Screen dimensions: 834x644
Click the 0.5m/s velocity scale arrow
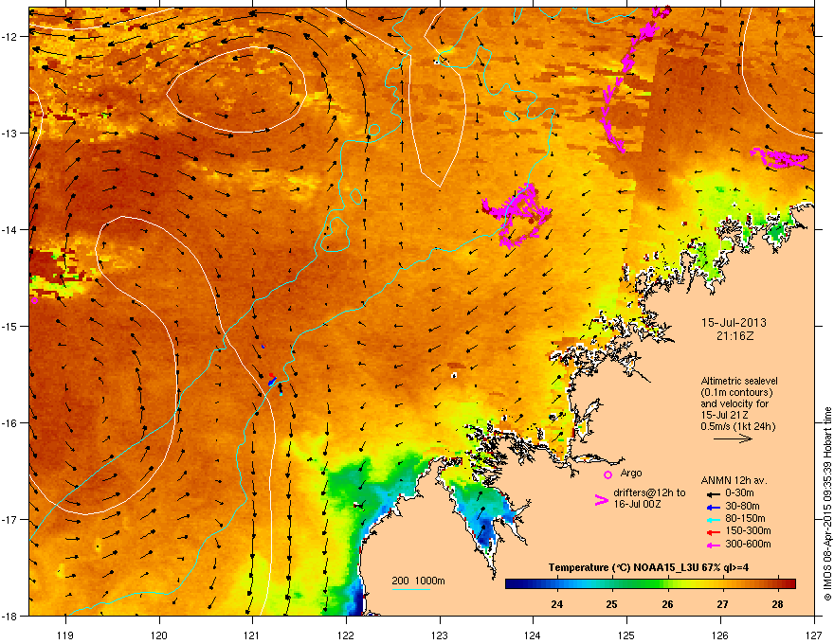click(733, 438)
